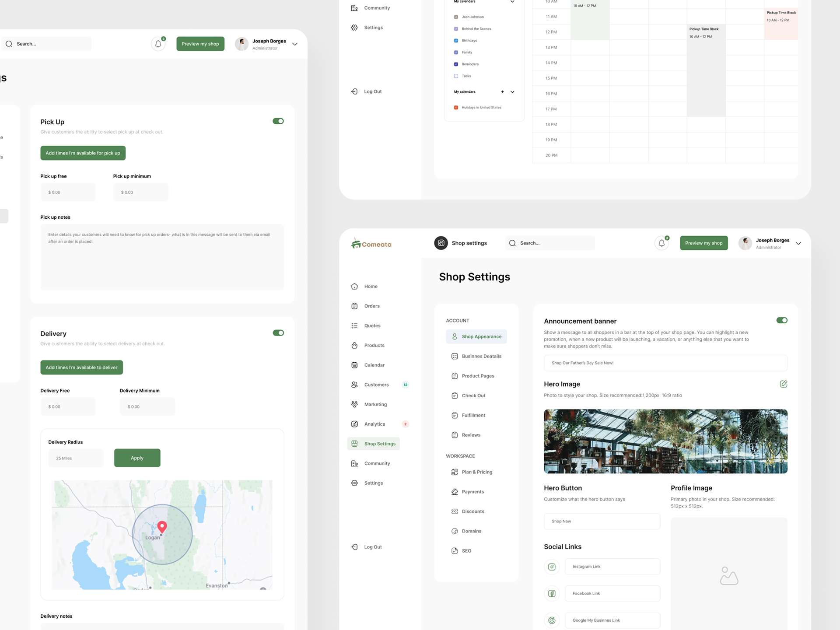Click Add times I'm available to deliver

click(x=81, y=367)
